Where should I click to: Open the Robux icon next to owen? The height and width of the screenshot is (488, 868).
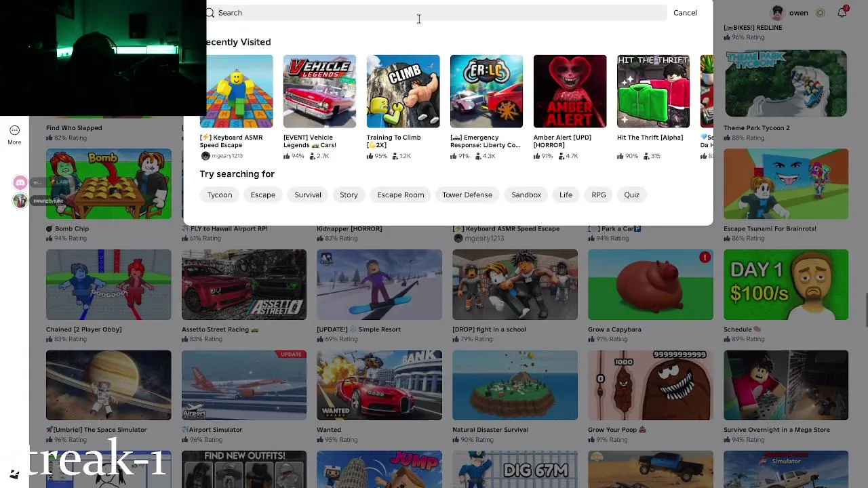(820, 13)
